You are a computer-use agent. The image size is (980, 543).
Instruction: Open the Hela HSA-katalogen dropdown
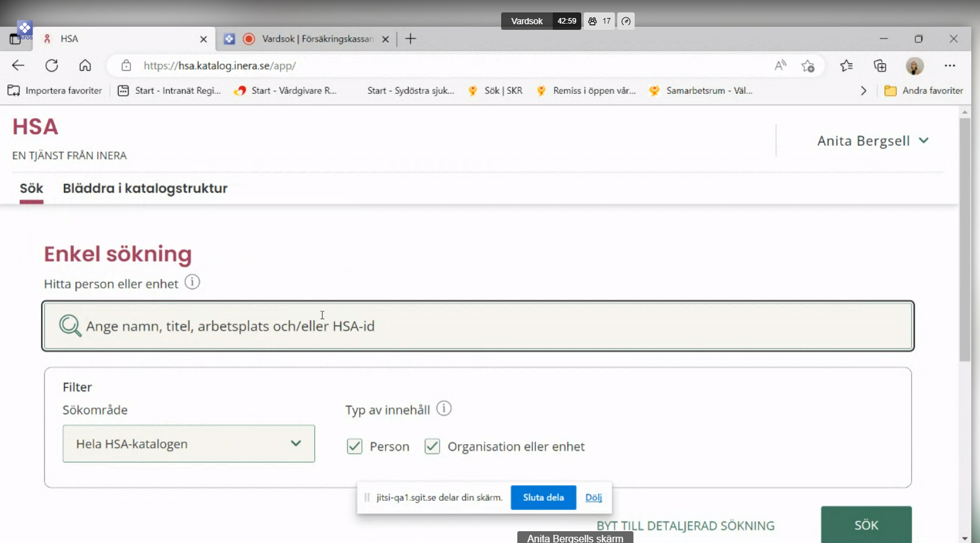point(188,444)
